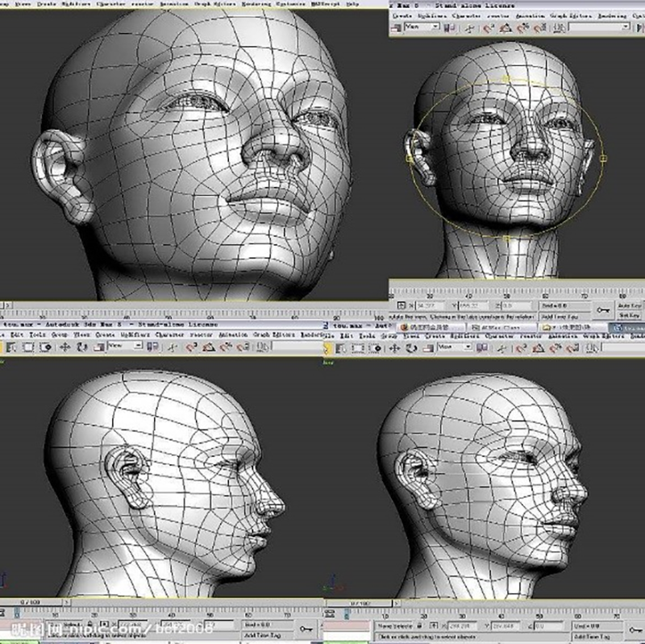Click the Set Key button

pyautogui.click(x=629, y=317)
